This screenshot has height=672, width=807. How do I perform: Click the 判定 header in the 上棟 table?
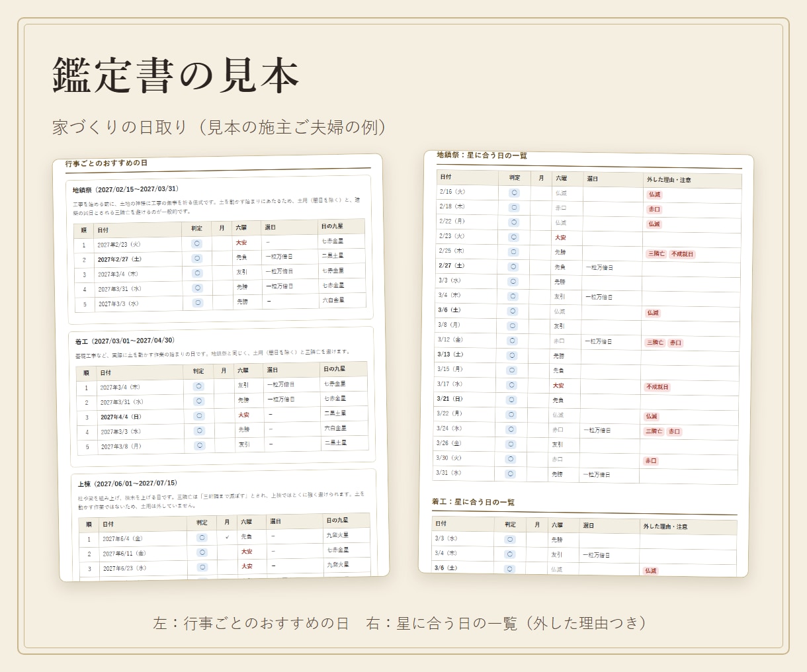(x=202, y=523)
